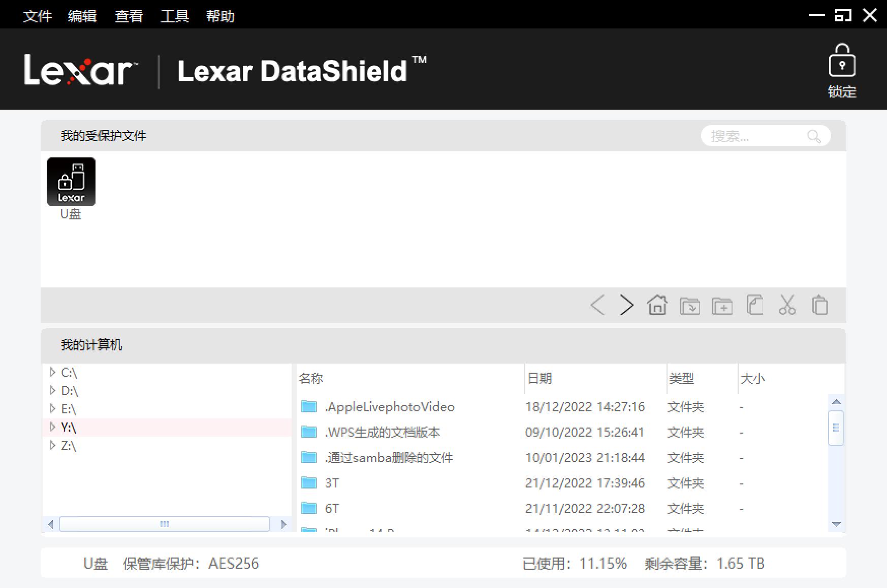Click the 保管库保护: AES256 status text
Viewport: 887px width, 588px height.
pyautogui.click(x=191, y=563)
